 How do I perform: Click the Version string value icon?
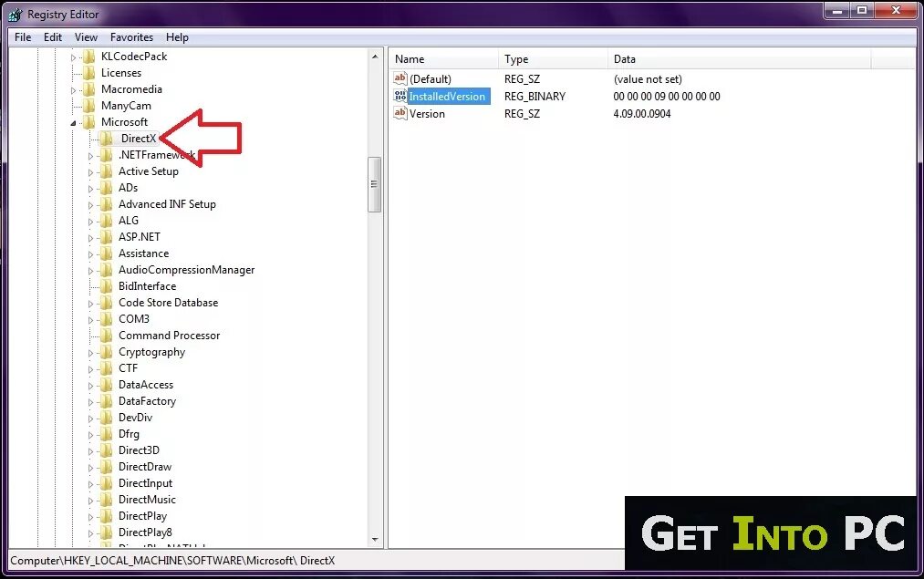click(x=400, y=113)
